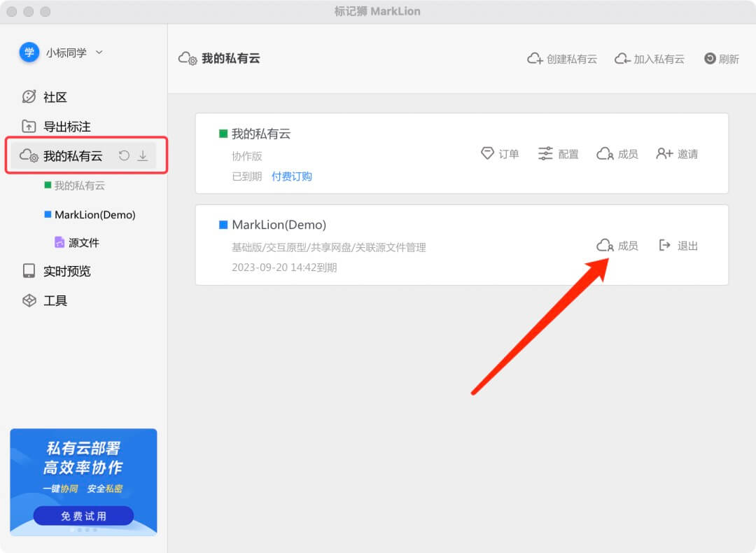The width and height of the screenshot is (756, 553).
Task: Select 我的私有云 sub-item with green square
Action: click(79, 185)
